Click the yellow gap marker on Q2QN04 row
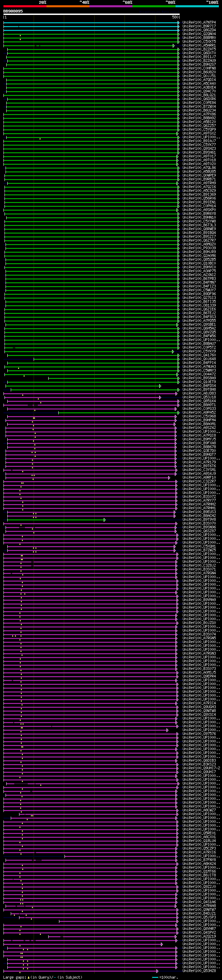Screen dimensions: 222x980 pos(20,35)
